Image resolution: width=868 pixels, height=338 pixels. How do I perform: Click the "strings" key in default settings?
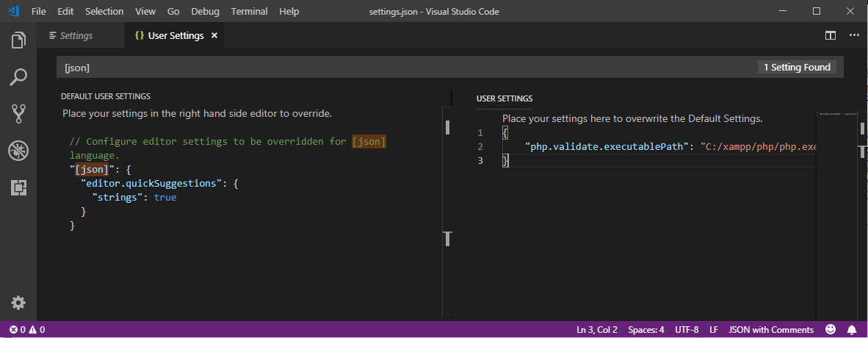[118, 197]
